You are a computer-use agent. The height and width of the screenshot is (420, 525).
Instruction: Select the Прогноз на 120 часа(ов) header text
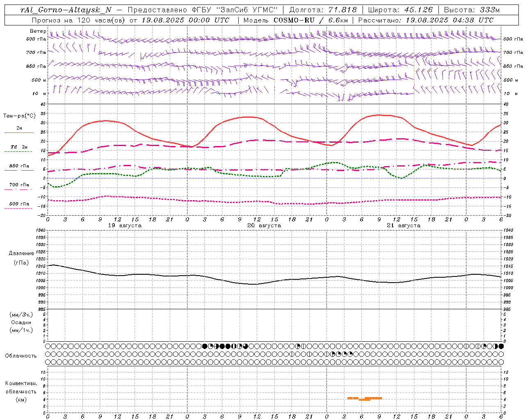pos(79,20)
